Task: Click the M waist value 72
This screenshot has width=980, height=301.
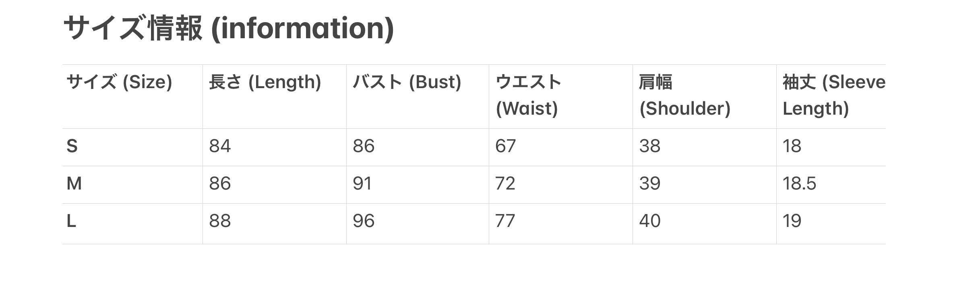Action: pyautogui.click(x=505, y=183)
